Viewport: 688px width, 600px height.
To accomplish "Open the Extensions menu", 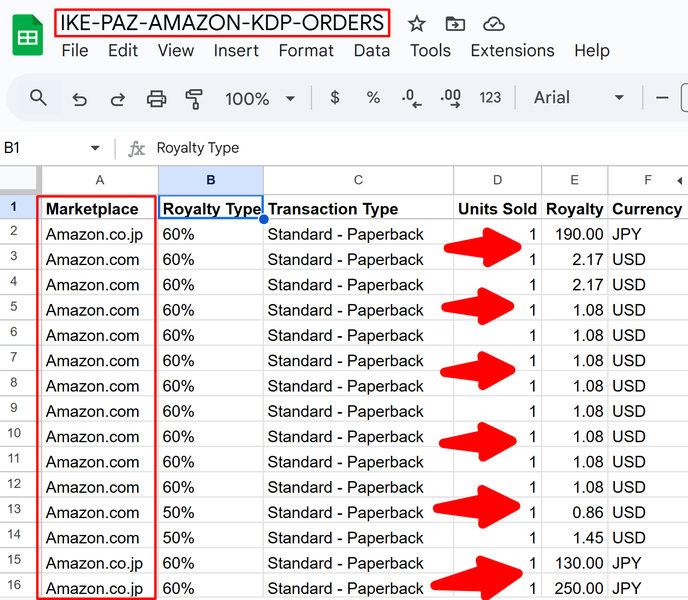I will 512,50.
